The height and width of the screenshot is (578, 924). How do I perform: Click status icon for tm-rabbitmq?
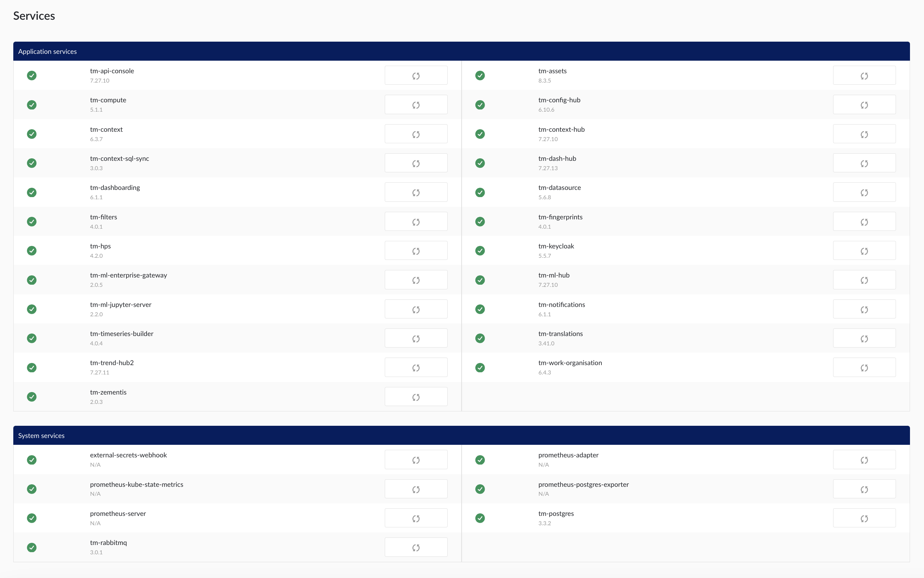tap(32, 547)
